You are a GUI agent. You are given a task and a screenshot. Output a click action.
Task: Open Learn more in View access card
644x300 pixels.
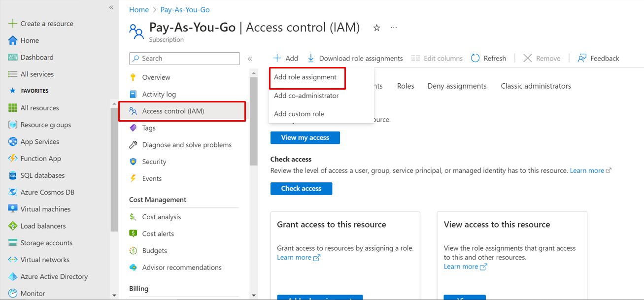coord(466,267)
